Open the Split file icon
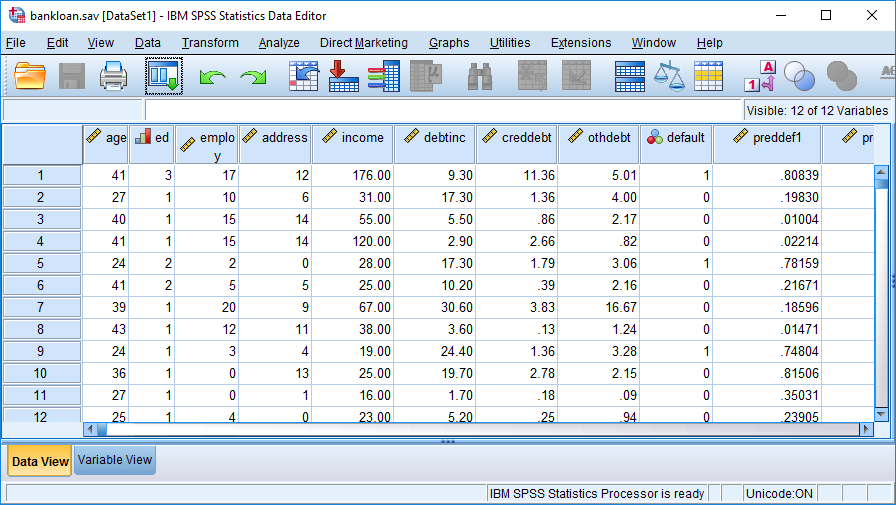 (x=630, y=76)
